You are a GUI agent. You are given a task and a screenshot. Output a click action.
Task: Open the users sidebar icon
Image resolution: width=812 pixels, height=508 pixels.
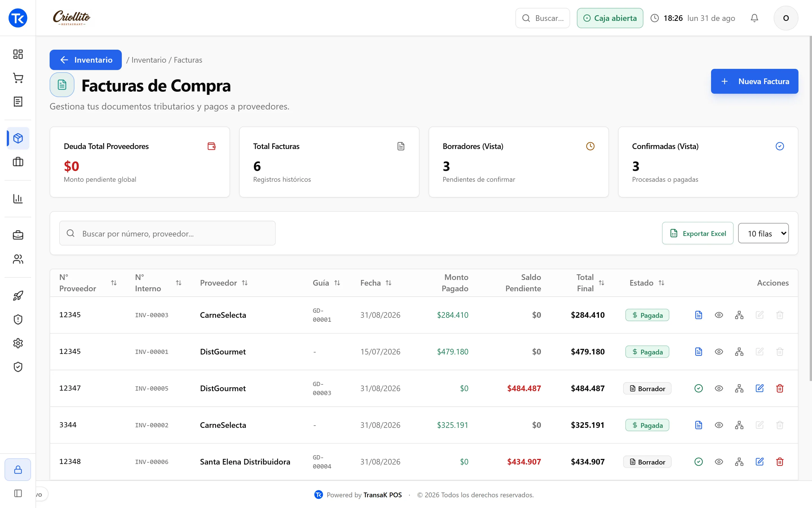[18, 259]
